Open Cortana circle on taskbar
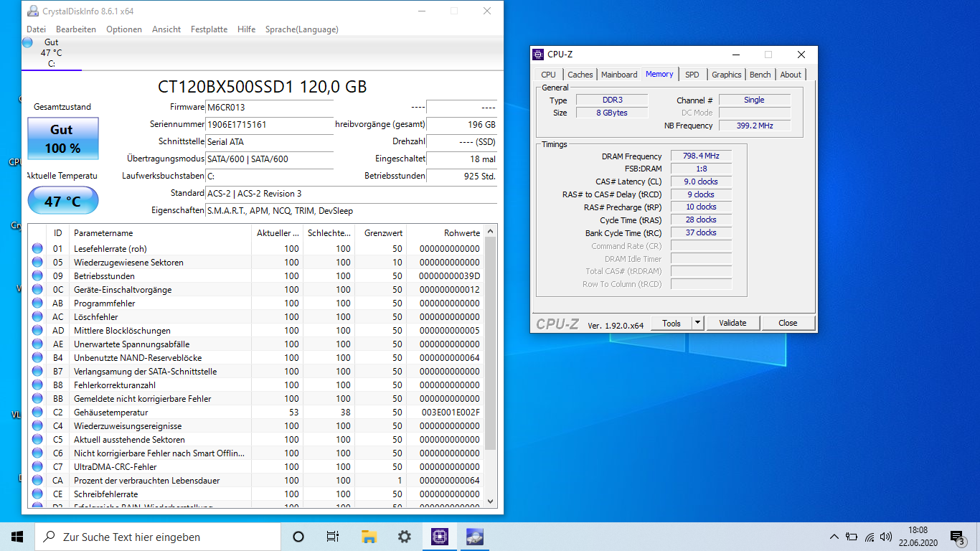The image size is (980, 551). coord(298,537)
